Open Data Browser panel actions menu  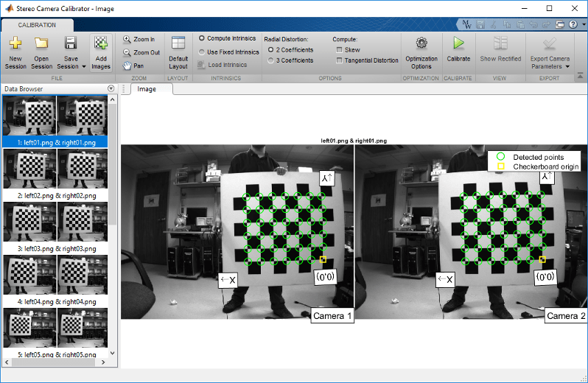(111, 88)
